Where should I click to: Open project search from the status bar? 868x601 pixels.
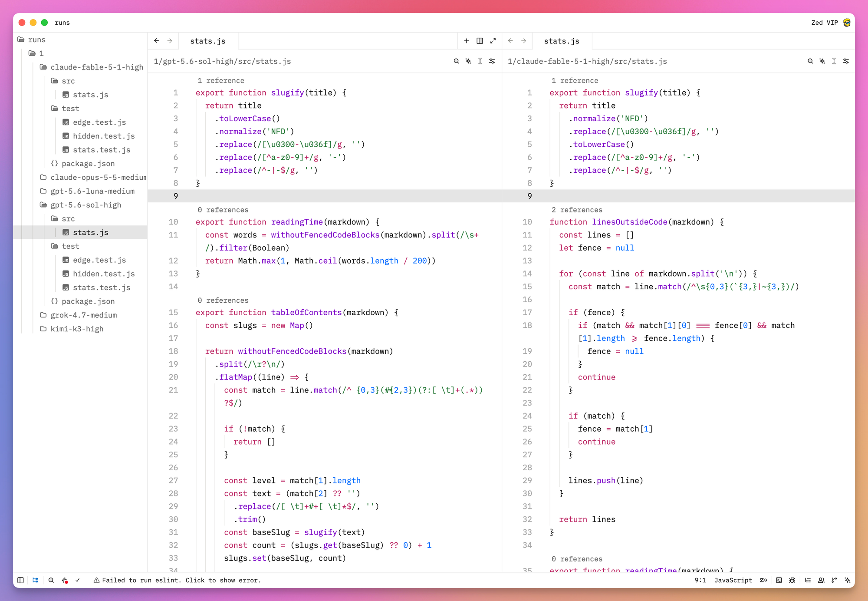pyautogui.click(x=51, y=580)
